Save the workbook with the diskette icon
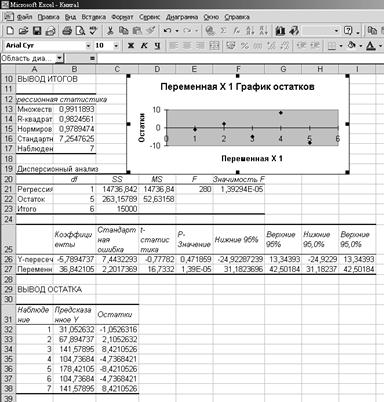Screen dimensions: 384x402 click(37, 31)
